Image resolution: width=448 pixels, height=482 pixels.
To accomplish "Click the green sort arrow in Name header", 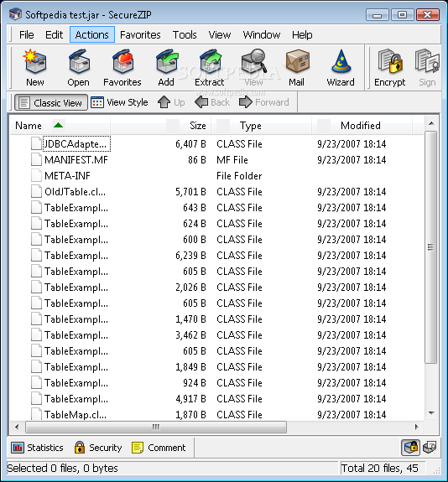I will pyautogui.click(x=58, y=125).
